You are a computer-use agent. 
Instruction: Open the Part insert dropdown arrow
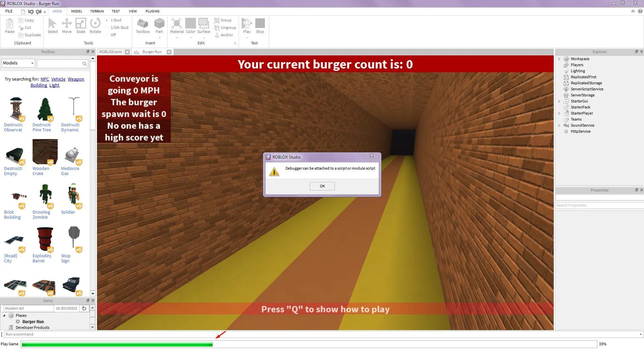(159, 37)
